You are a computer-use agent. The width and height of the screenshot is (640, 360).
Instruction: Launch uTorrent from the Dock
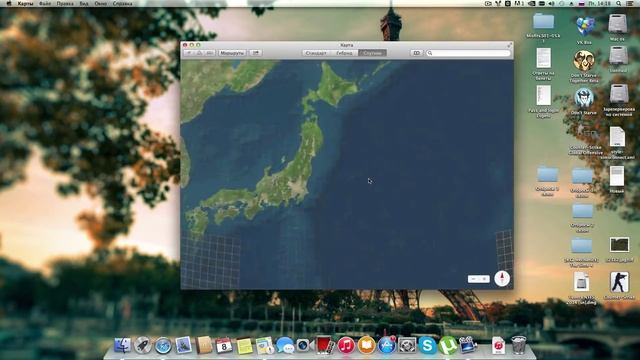click(448, 346)
